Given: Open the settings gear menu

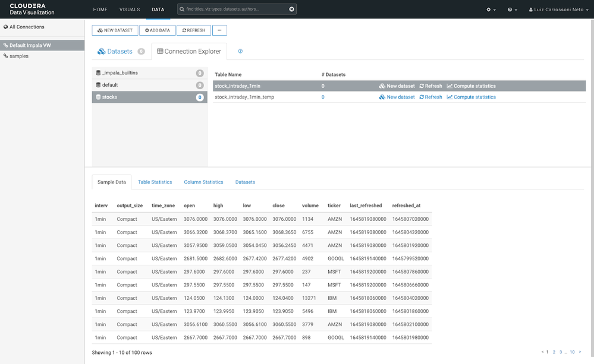Looking at the screenshot, I should pos(491,10).
